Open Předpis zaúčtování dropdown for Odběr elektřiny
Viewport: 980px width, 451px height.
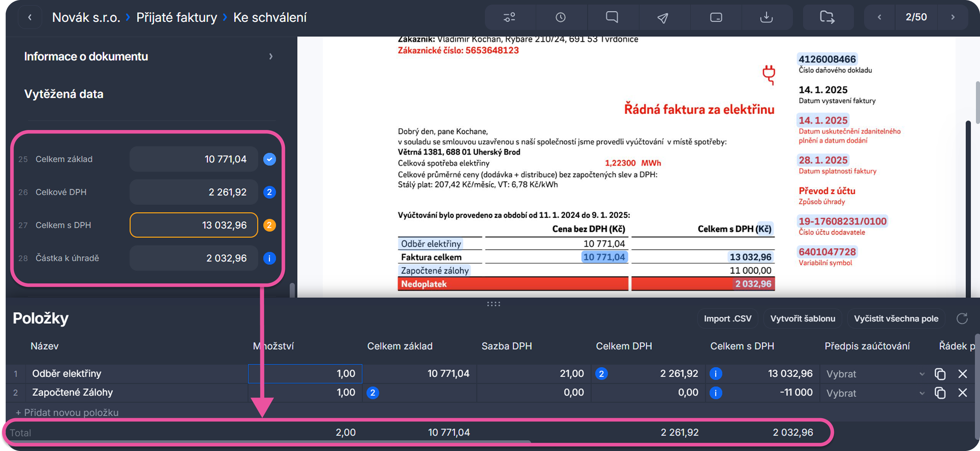coord(875,374)
